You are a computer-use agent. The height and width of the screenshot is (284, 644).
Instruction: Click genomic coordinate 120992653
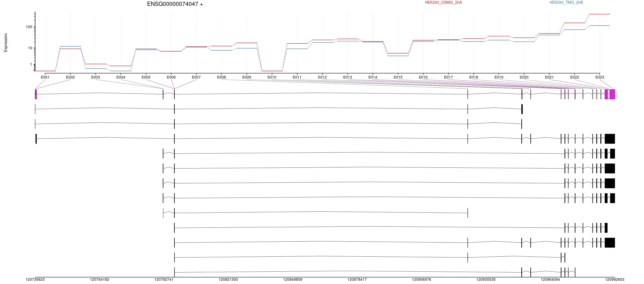[x=615, y=279]
